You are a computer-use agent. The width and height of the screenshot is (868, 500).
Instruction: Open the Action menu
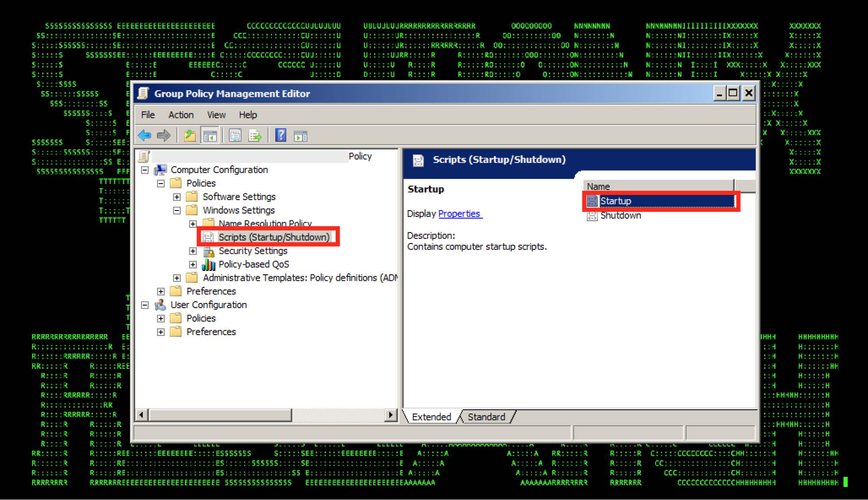point(181,115)
